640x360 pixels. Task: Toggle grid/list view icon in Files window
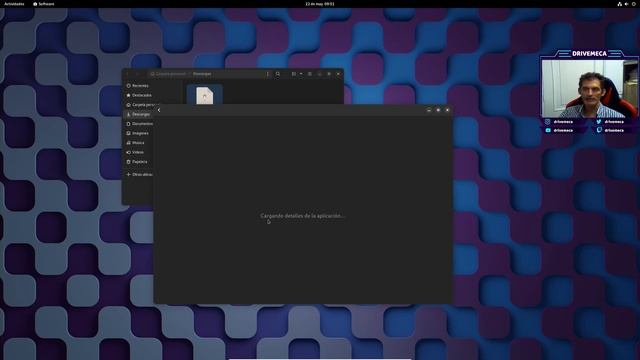click(x=293, y=74)
